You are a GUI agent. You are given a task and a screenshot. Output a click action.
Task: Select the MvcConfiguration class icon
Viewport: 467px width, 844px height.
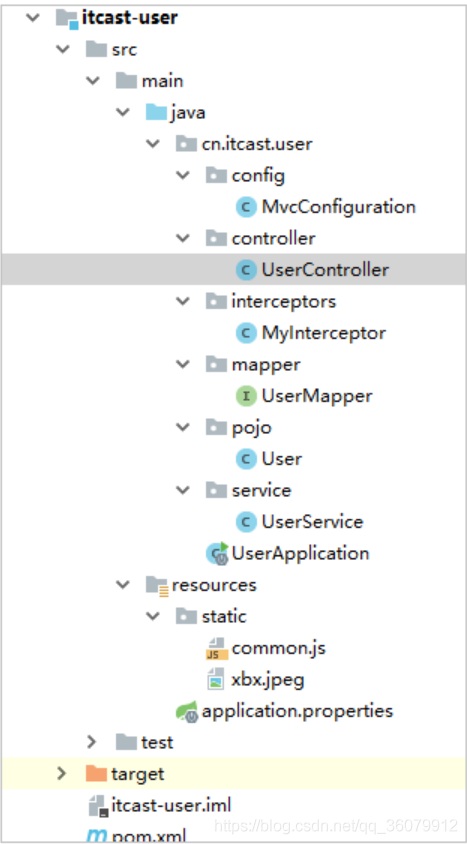(246, 207)
